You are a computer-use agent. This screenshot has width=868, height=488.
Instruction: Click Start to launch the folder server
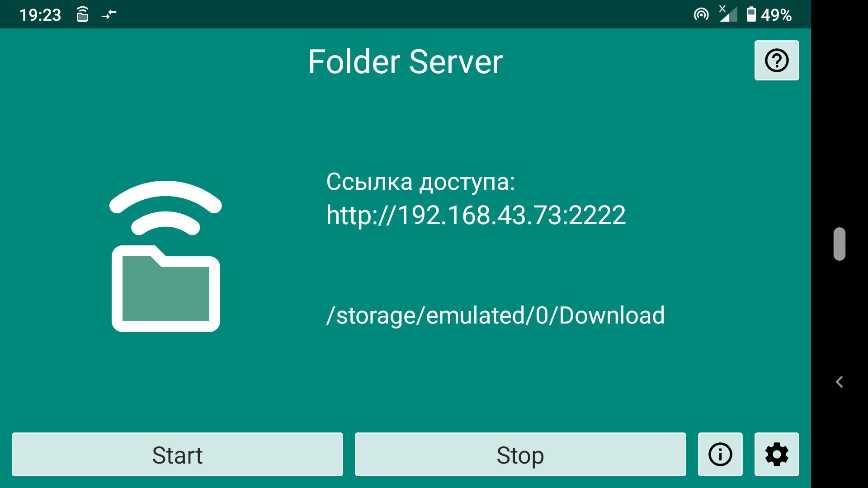[x=178, y=454]
